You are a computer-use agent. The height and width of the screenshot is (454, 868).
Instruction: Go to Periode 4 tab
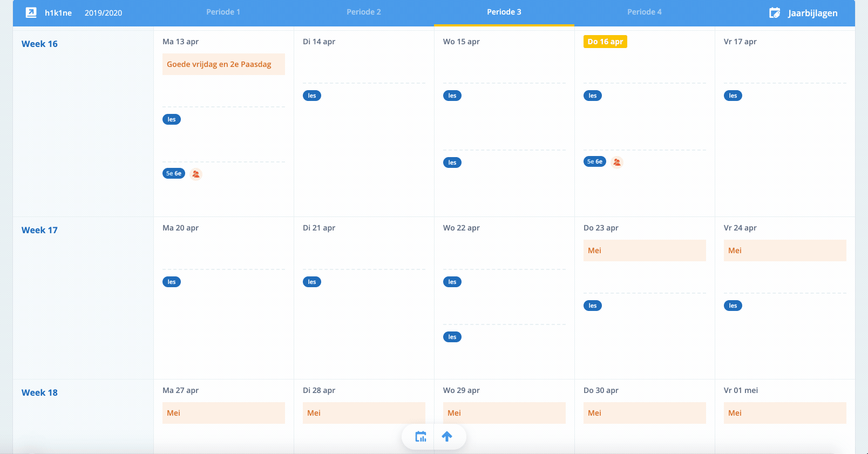pos(644,12)
